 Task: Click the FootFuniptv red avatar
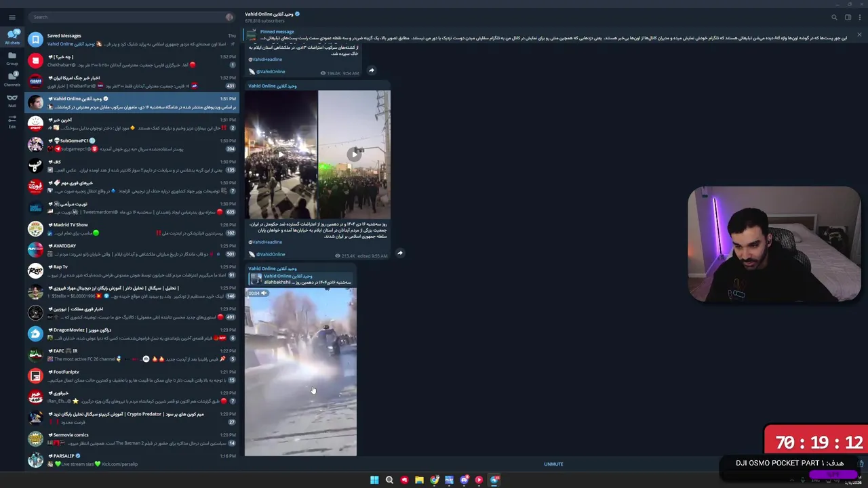pyautogui.click(x=35, y=375)
